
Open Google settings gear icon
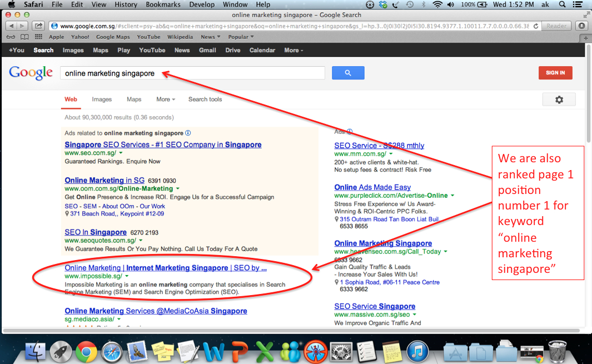559,99
